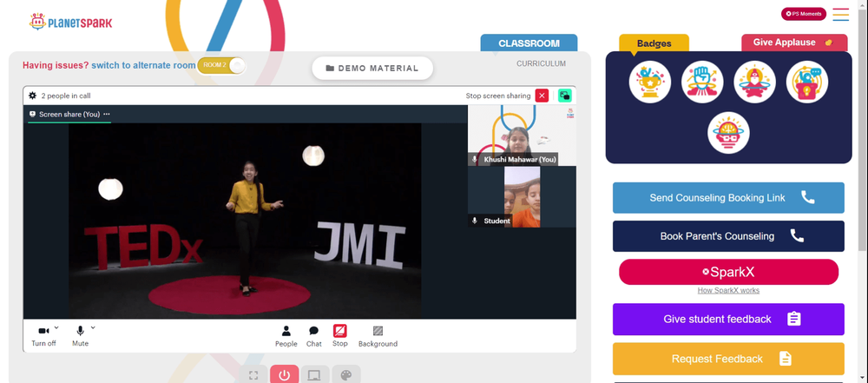Switch to the CURRICULUM tab
This screenshot has width=868, height=383.
(541, 63)
